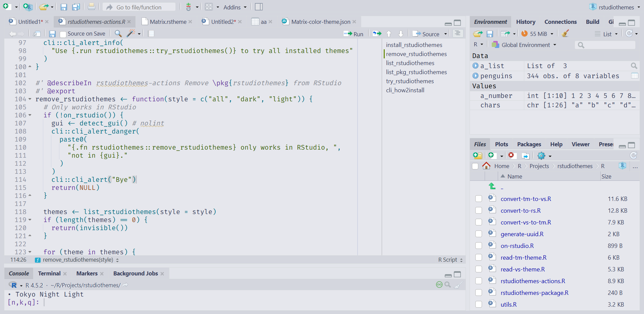This screenshot has width=644, height=314.
Task: Click save all documents icon
Action: pyautogui.click(x=76, y=7)
